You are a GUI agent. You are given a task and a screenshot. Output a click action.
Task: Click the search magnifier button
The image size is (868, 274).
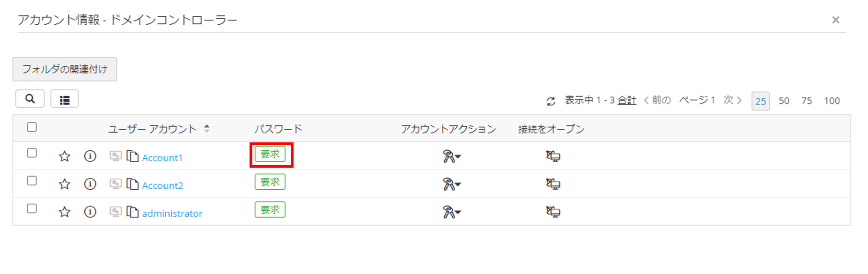pos(30,99)
